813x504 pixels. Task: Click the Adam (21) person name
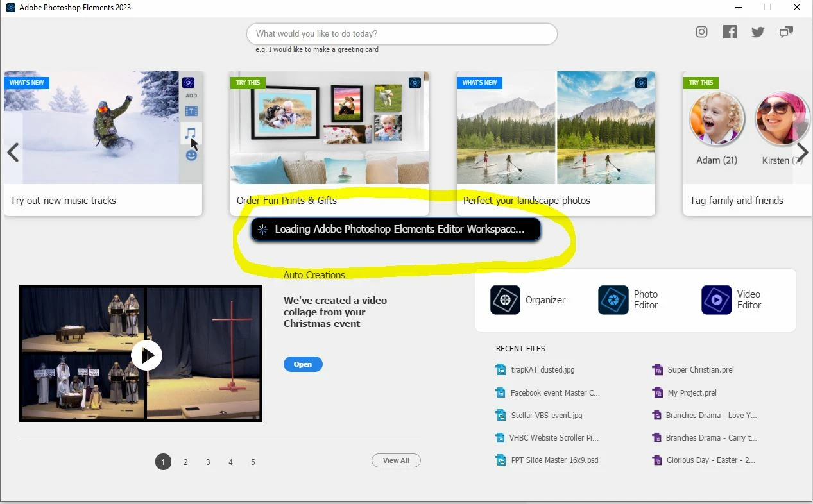point(717,160)
